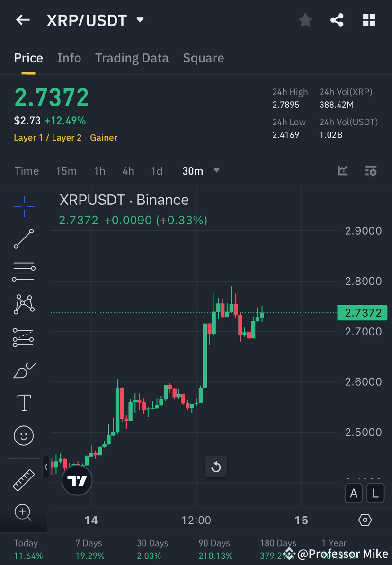The width and height of the screenshot is (392, 565).
Task: Select the crosshair tool
Action: tap(24, 206)
